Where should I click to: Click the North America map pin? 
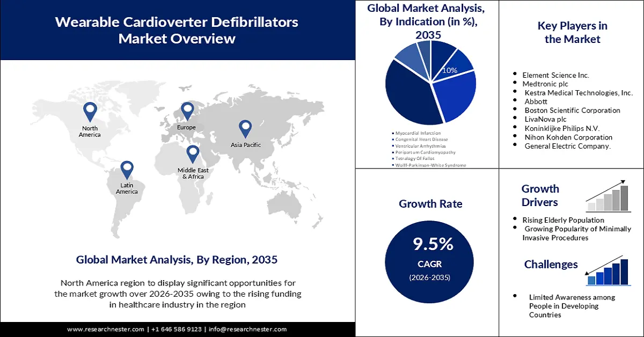[90, 112]
